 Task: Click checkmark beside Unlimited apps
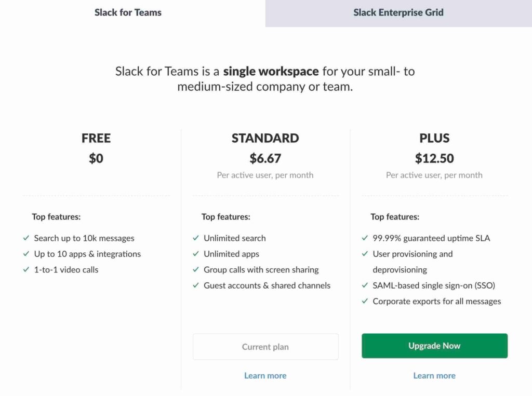[195, 254]
